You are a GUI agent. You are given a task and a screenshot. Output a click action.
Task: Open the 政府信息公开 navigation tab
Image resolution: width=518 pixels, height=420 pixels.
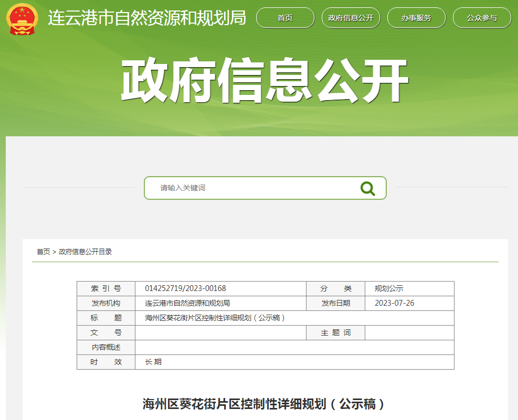coord(351,18)
